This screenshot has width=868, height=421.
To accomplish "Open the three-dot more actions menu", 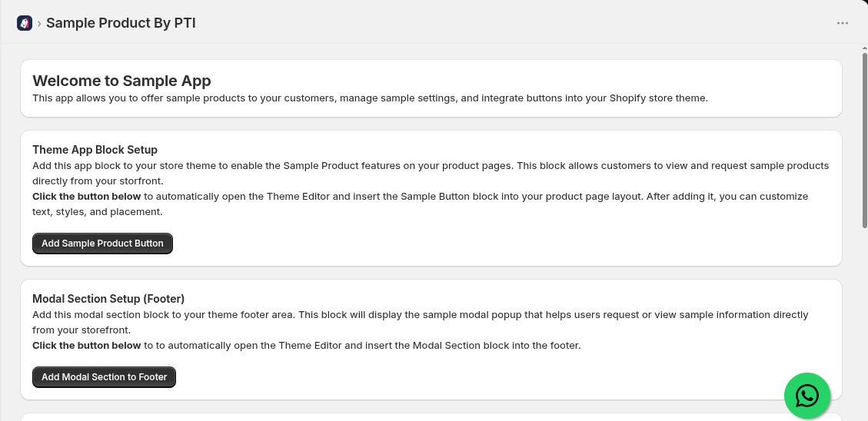I will (842, 23).
